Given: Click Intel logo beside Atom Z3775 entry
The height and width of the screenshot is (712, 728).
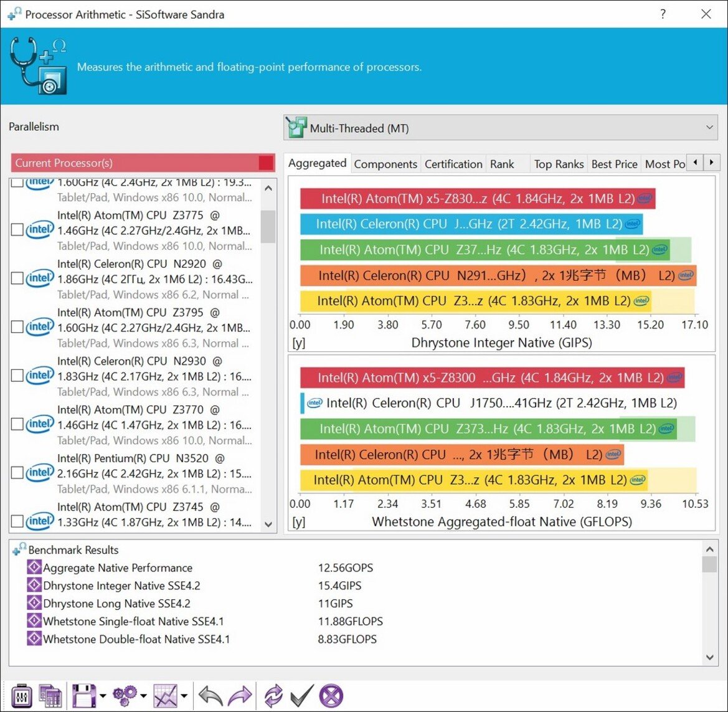Looking at the screenshot, I should (40, 229).
